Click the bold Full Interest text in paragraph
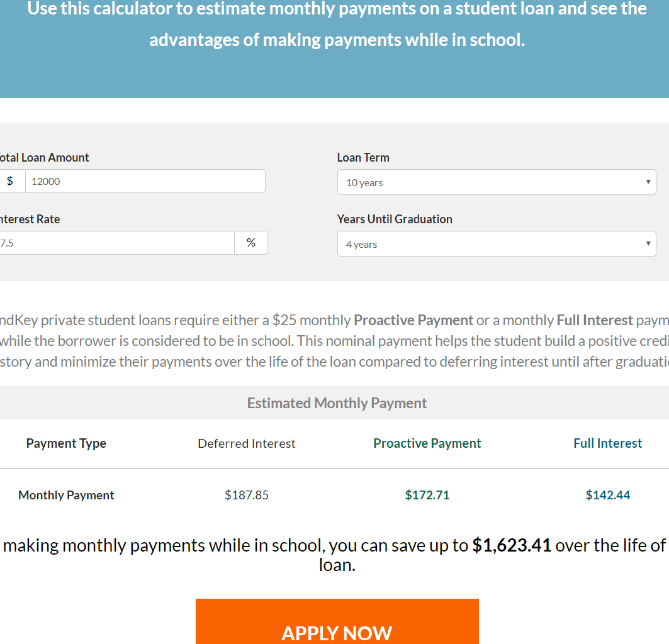The width and height of the screenshot is (669, 644). 595,319
